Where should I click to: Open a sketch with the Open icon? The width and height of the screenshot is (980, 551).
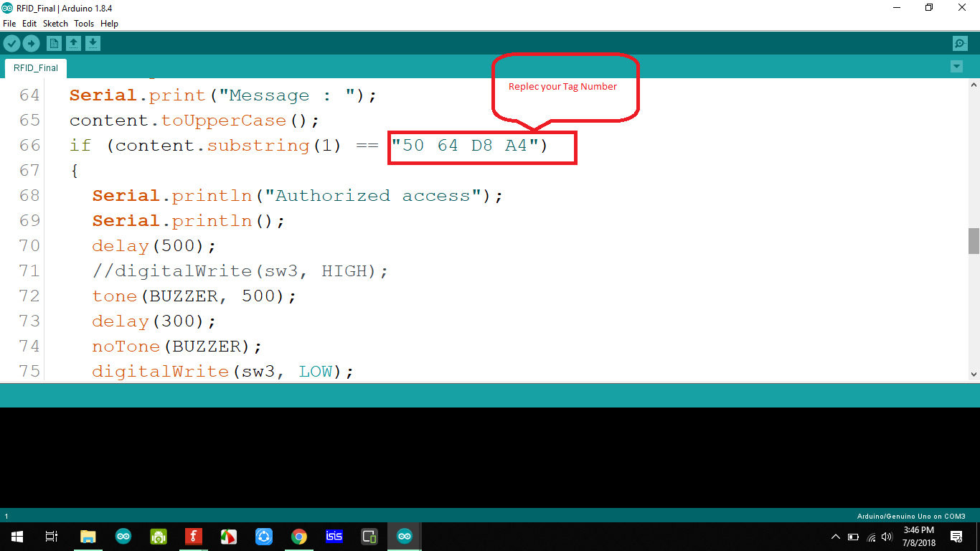[73, 43]
